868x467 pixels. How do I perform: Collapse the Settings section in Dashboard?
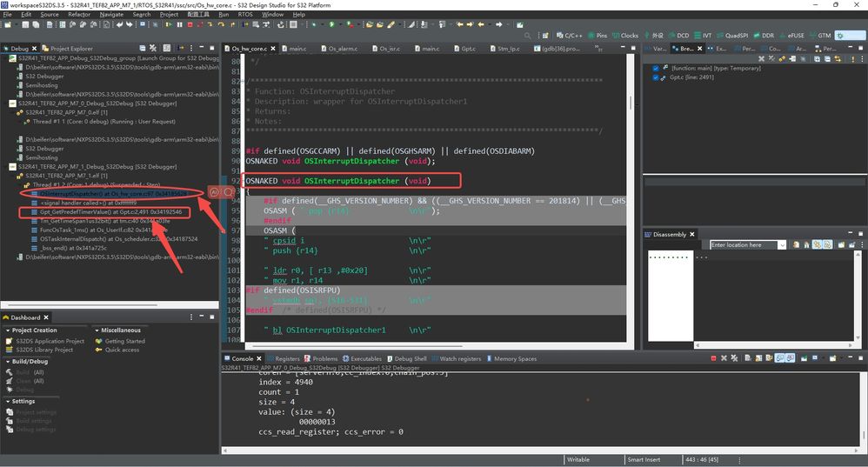[9, 401]
